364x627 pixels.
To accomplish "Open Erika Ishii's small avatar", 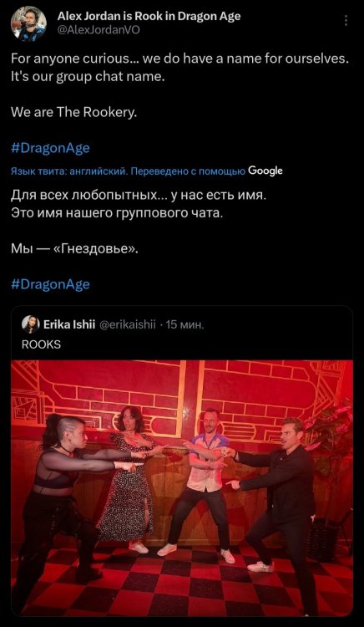I will point(30,324).
